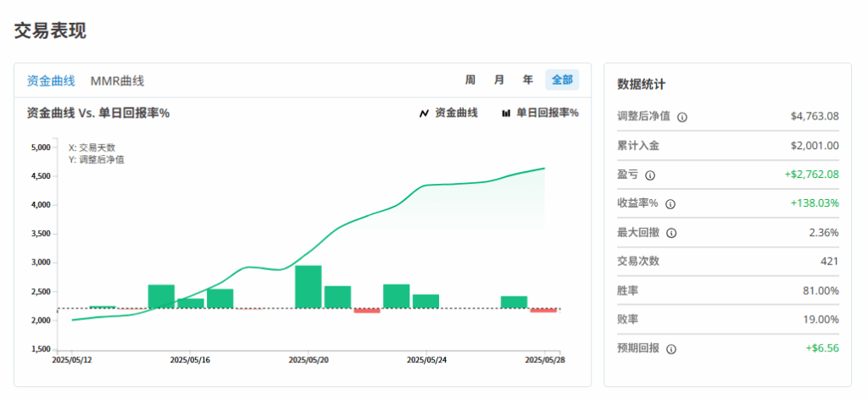868x399 pixels.
Task: Click the 2025/05/16 x-axis date marker
Action: coord(190,360)
